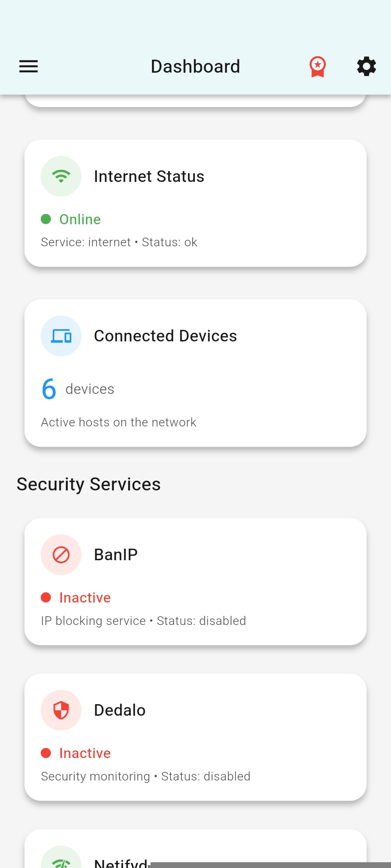Viewport: 391px width, 868px height.
Task: Open the hamburger navigation menu
Action: tap(29, 67)
